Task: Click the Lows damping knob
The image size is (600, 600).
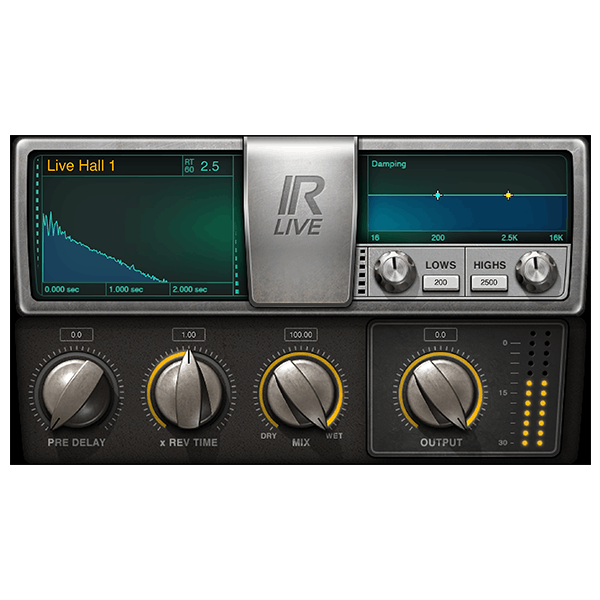Action: (x=393, y=268)
